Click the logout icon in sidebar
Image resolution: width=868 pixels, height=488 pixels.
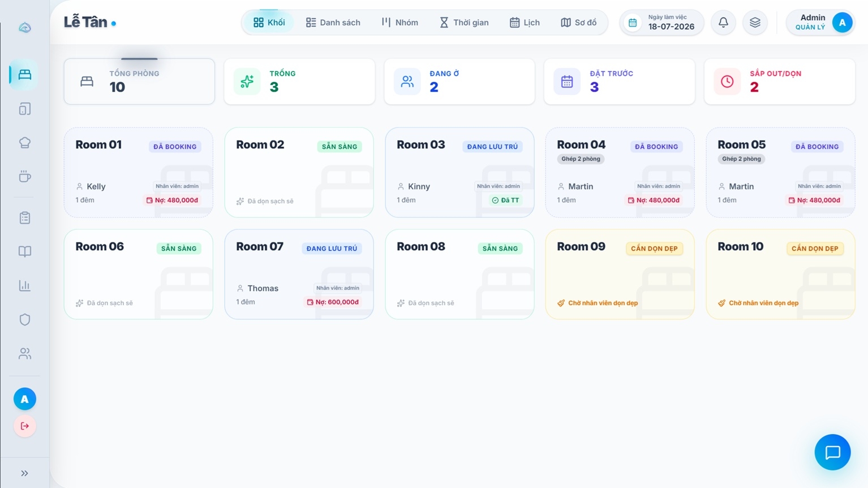coord(25,426)
